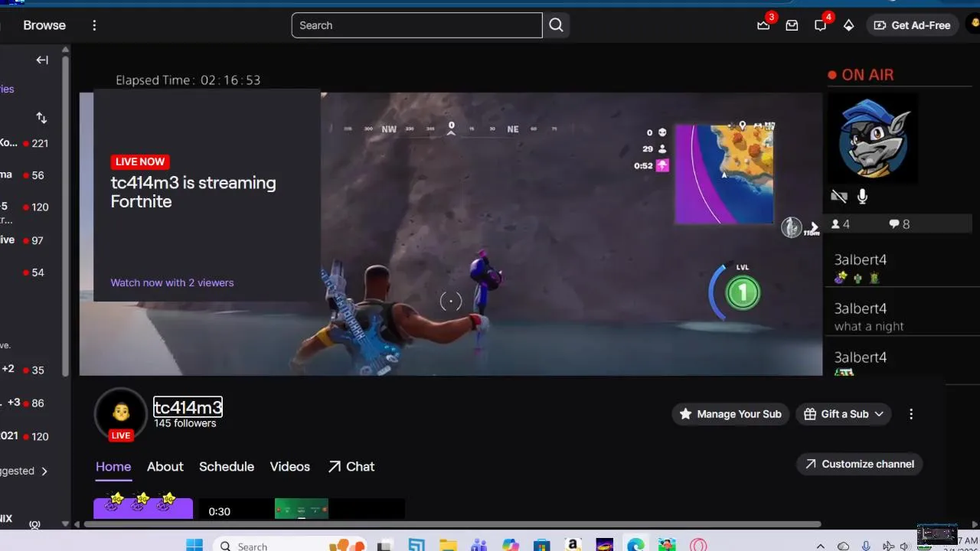
Task: Click the taskbar microphone tray icon
Action: (866, 546)
